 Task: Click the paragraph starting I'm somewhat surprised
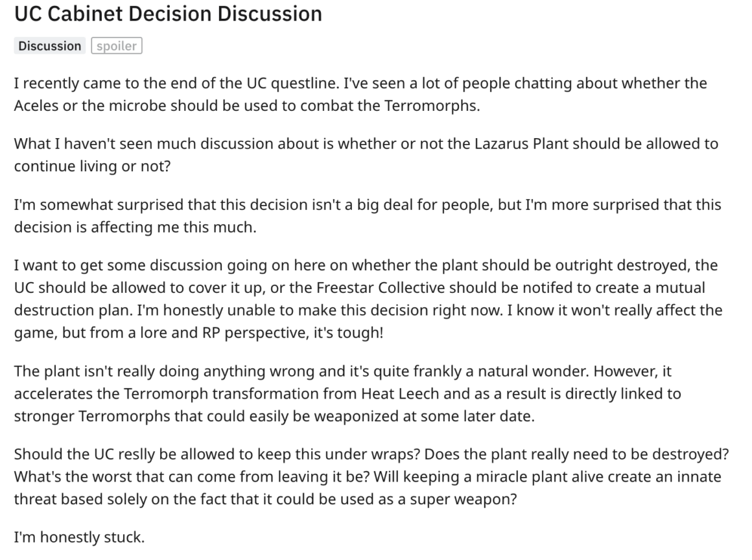click(368, 216)
